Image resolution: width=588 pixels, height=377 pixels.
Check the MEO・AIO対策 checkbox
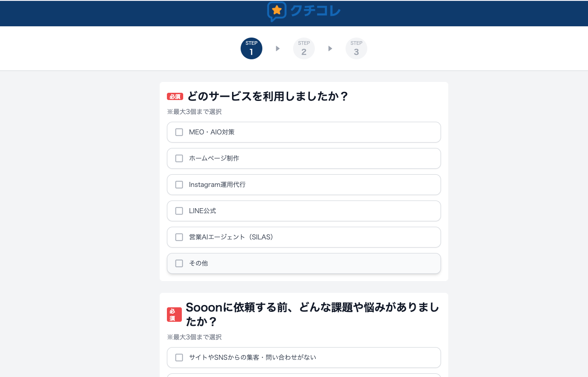(179, 132)
